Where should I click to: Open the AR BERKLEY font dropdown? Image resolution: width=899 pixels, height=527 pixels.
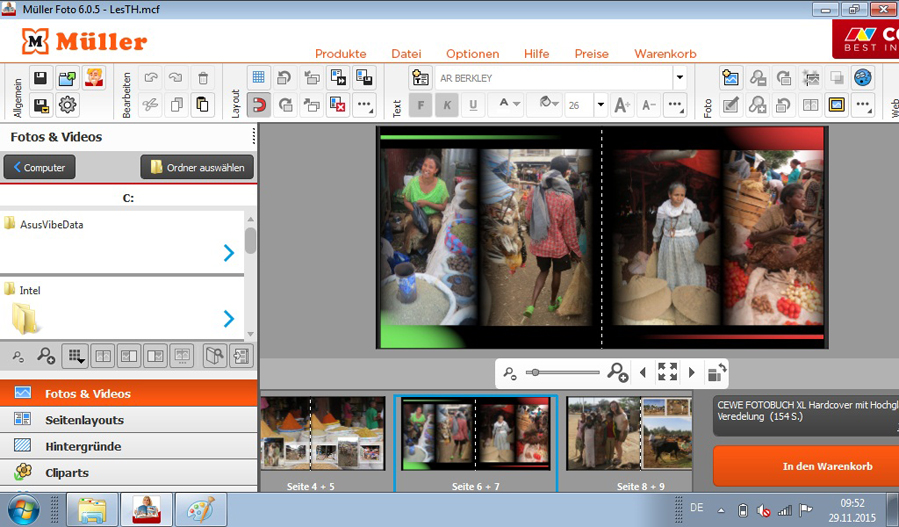(x=680, y=78)
